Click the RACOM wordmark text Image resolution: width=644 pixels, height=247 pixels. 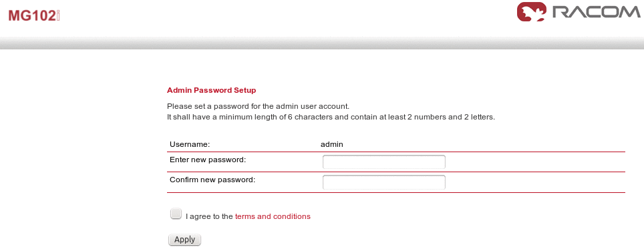pyautogui.click(x=597, y=12)
